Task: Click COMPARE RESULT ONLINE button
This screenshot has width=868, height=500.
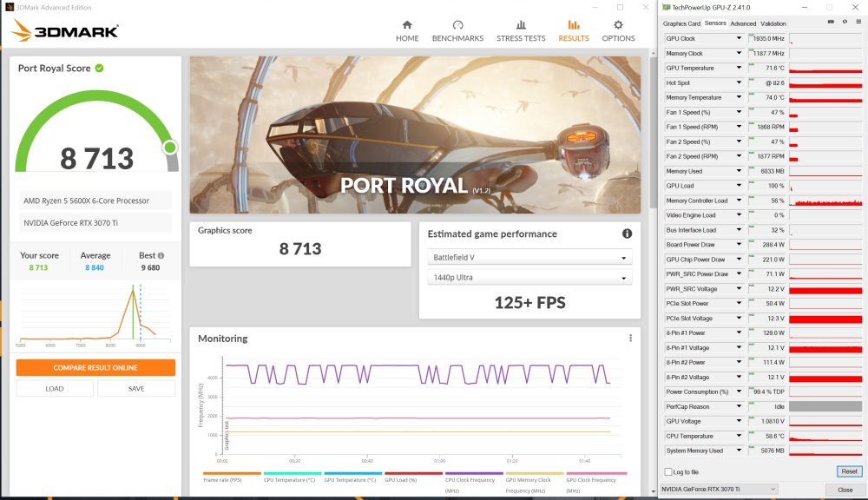Action: point(95,368)
